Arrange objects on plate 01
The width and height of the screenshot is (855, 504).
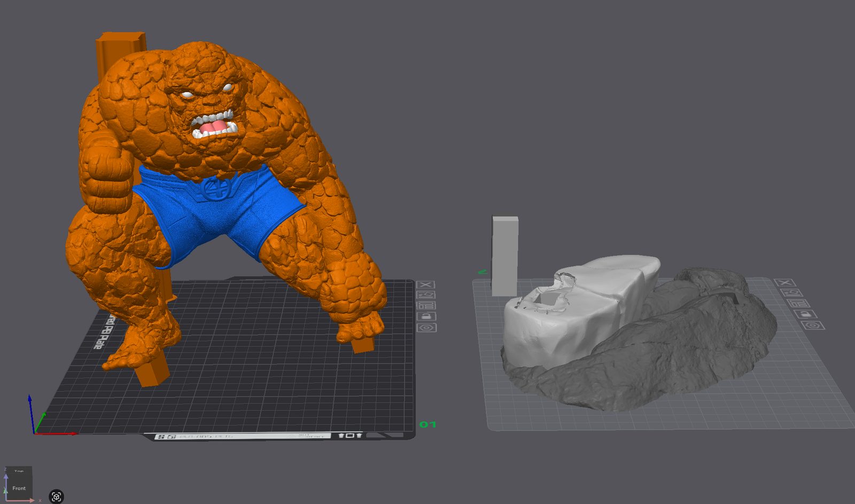(426, 306)
